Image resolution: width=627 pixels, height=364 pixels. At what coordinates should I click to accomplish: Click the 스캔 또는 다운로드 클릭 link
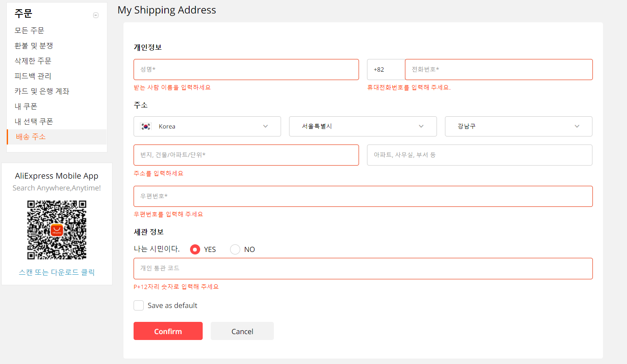[57, 272]
